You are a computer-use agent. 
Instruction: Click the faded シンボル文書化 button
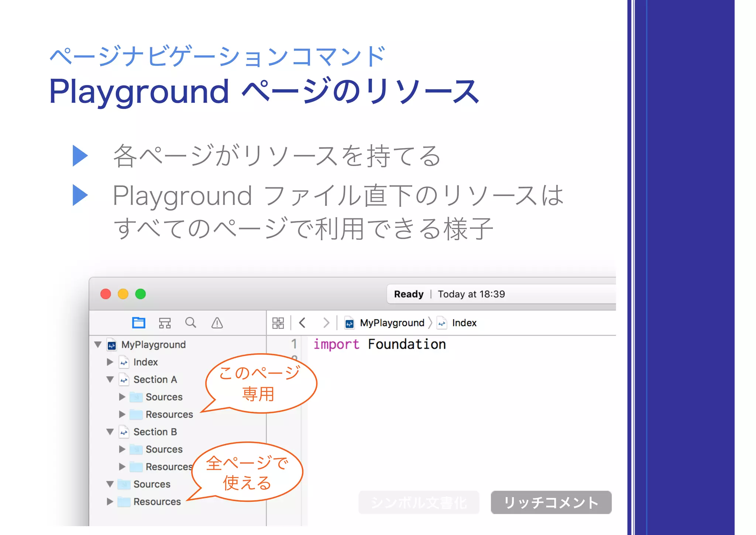coord(419,502)
